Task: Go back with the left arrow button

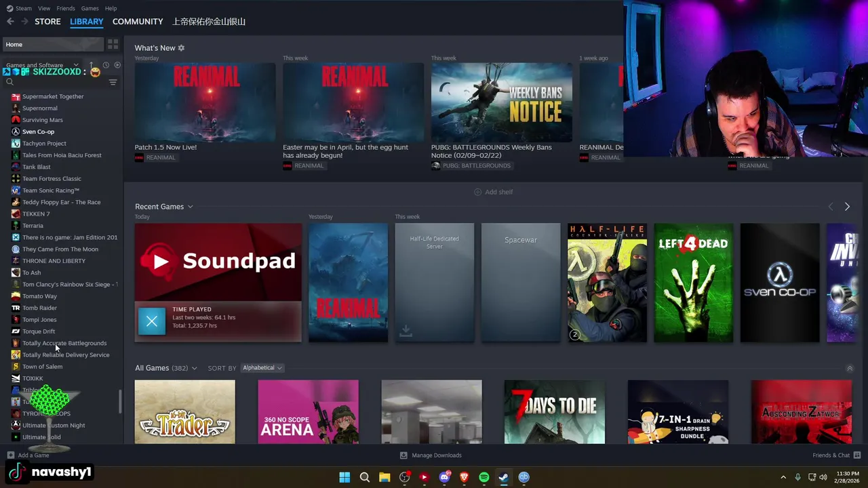Action: [10, 22]
